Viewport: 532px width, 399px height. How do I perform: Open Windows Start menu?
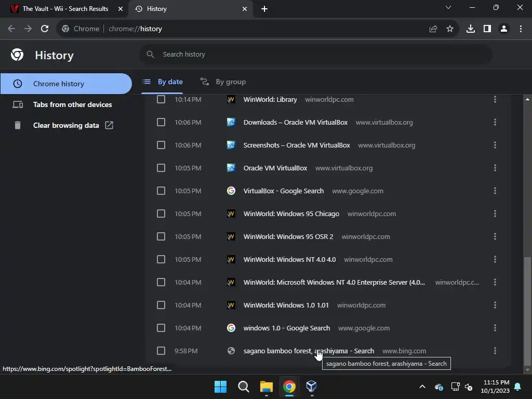pos(220,387)
